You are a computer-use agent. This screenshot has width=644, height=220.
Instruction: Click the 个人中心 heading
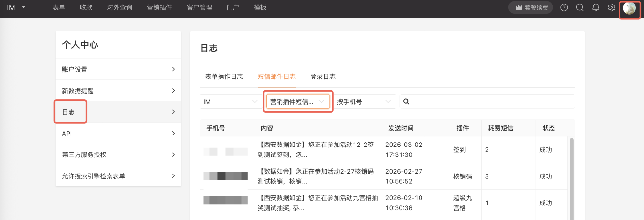80,45
